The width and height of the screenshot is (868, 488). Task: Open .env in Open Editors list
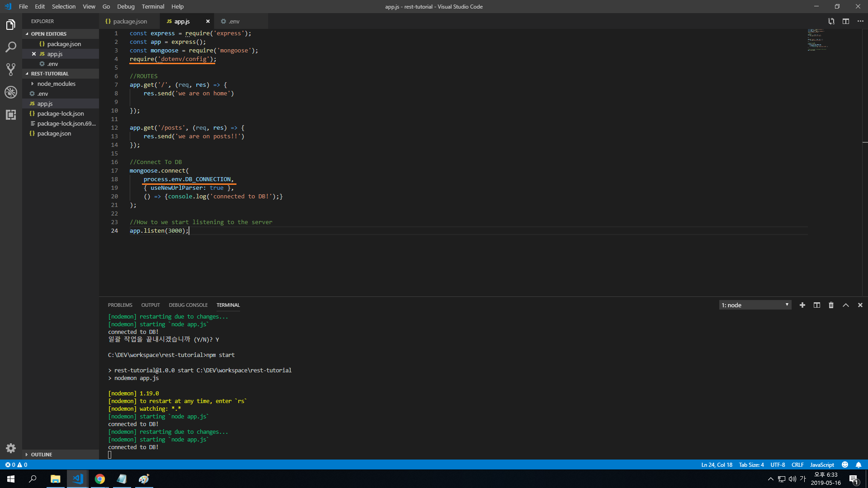[x=61, y=64]
